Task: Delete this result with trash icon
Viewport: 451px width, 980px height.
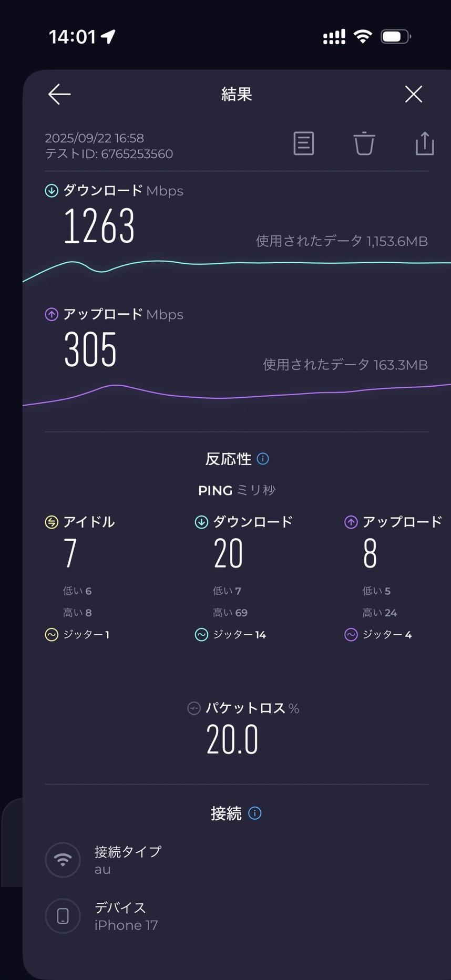Action: [364, 143]
